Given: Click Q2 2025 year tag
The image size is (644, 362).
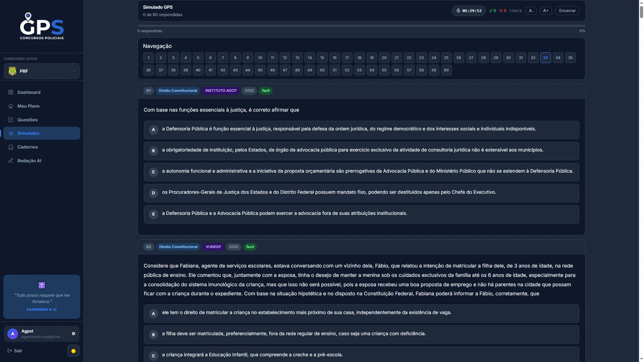Looking at the screenshot, I should point(233,247).
